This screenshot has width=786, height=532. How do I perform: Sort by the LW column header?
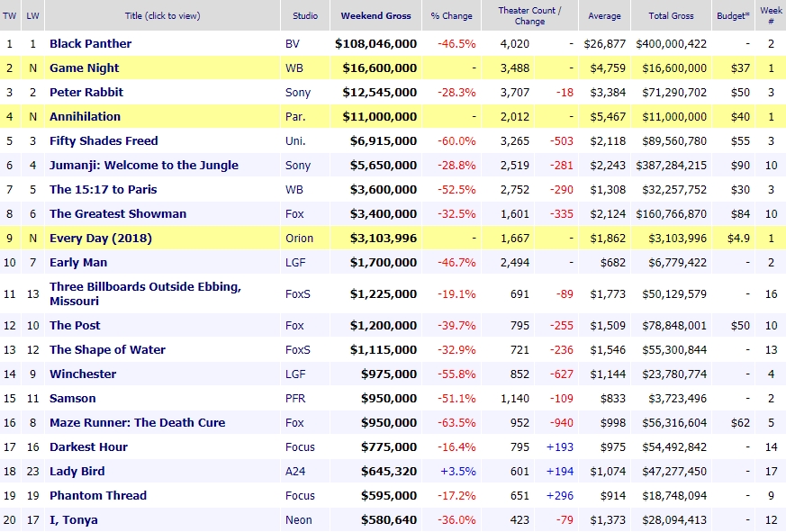[x=32, y=15]
